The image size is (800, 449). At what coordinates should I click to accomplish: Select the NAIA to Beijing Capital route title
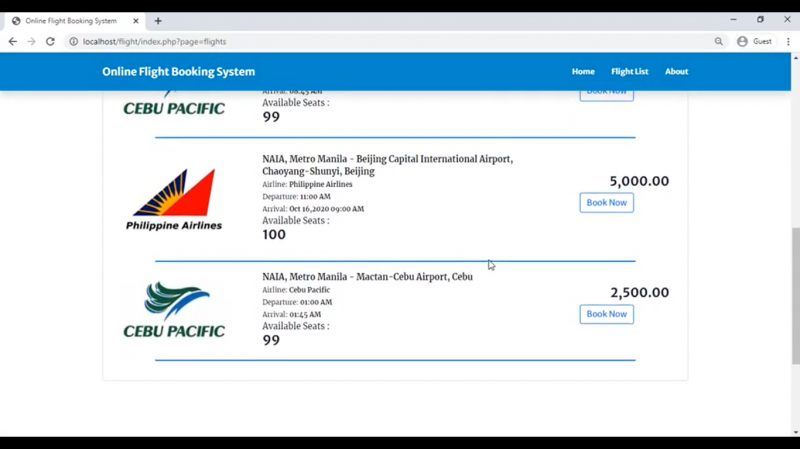[388, 165]
